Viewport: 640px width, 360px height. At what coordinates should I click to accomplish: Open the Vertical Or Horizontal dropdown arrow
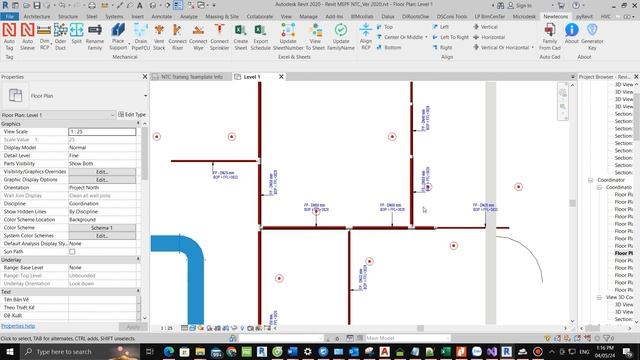click(532, 47)
